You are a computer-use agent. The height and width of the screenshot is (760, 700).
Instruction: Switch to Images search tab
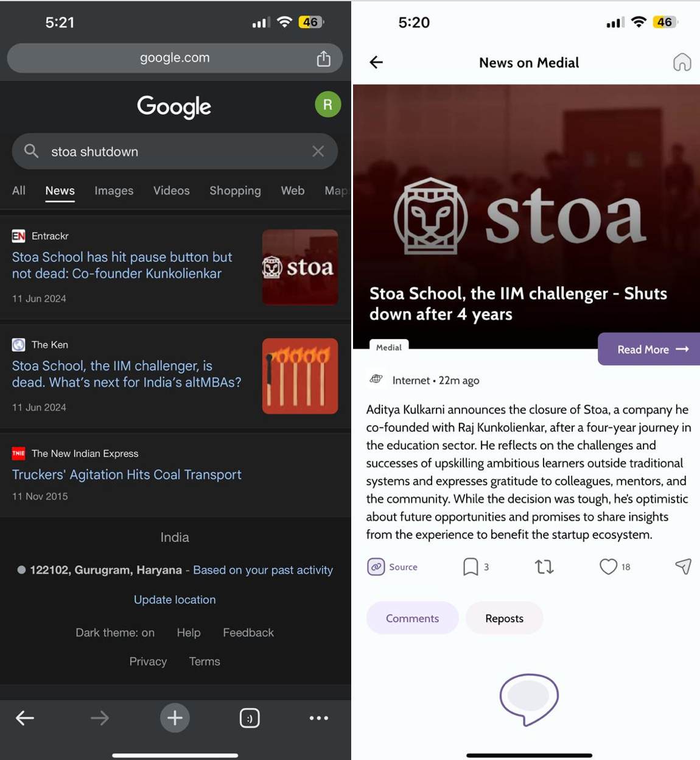click(x=114, y=191)
